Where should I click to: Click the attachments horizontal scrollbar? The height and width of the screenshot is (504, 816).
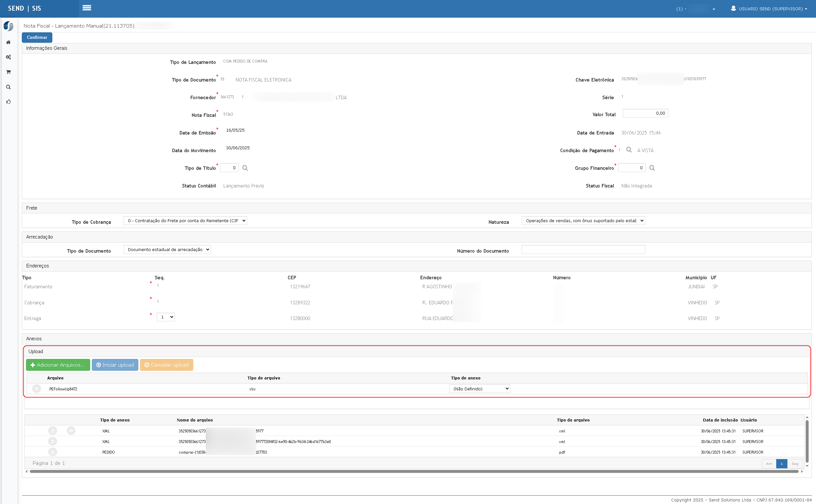414,471
